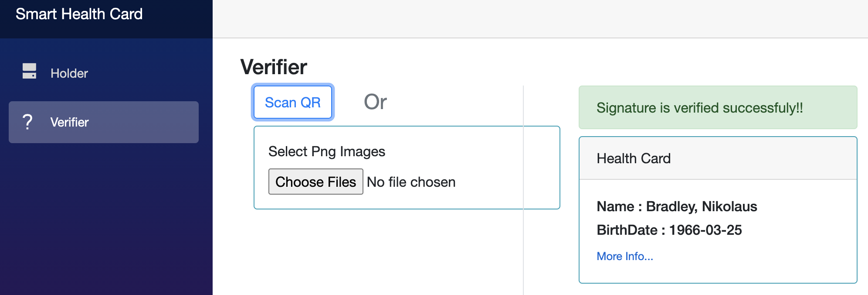
Task: Click the Scan QR button
Action: click(x=293, y=102)
